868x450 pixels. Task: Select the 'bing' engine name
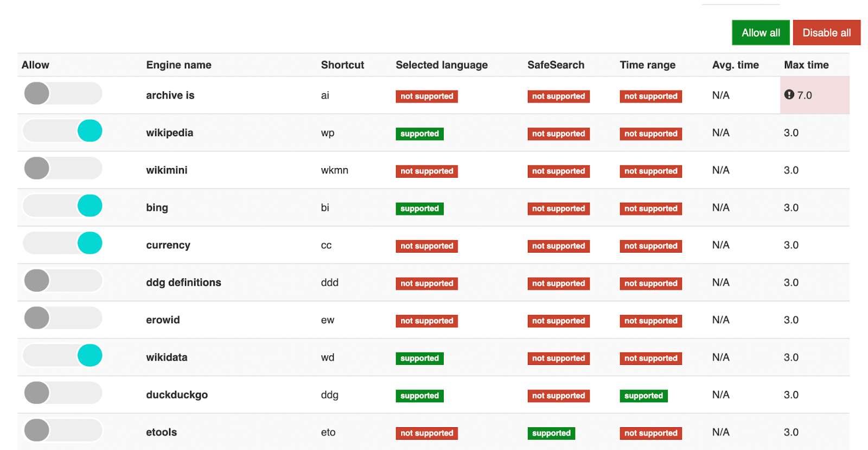157,208
